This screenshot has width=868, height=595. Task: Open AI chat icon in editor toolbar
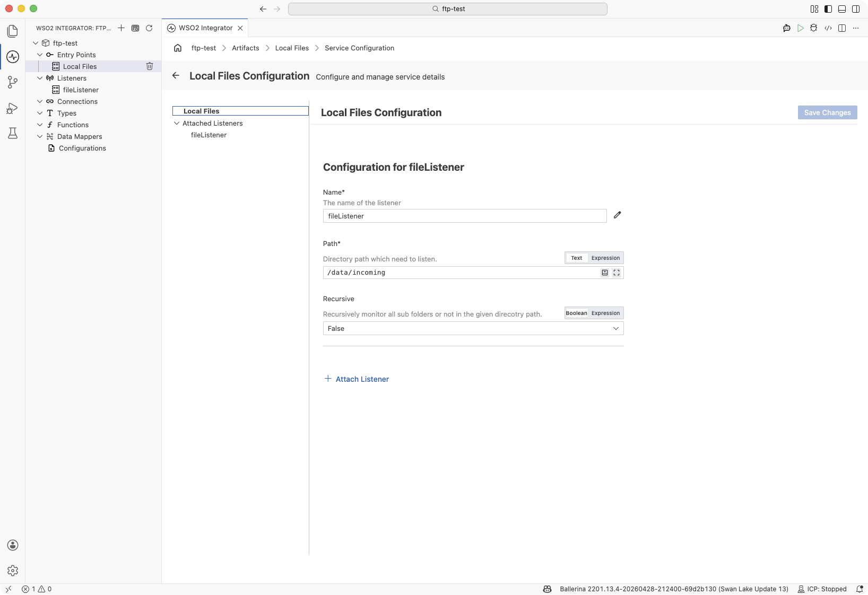[787, 28]
